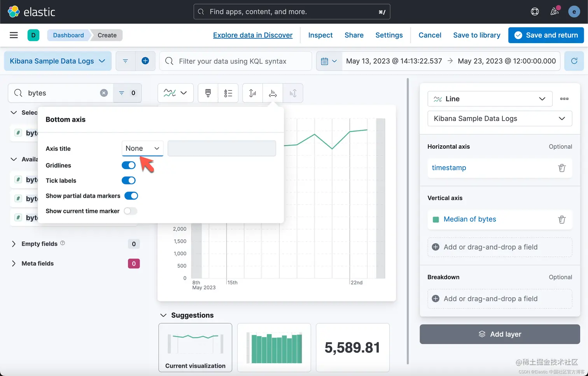Click the start date May 13, 2023
Screen dimensions: 588x376
tap(394, 61)
